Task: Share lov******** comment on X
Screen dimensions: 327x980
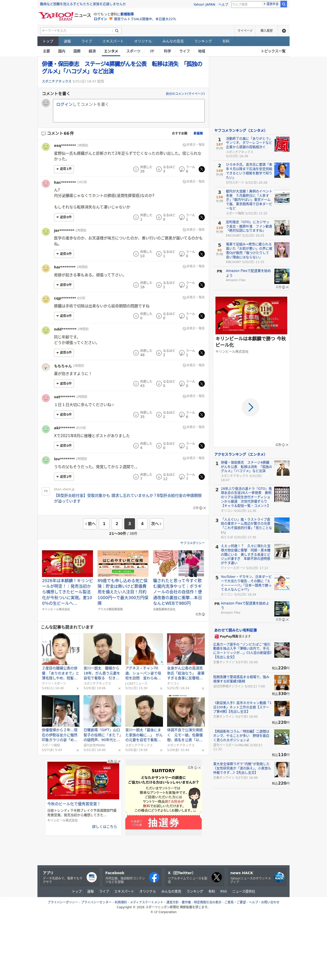Action: [x=201, y=477]
